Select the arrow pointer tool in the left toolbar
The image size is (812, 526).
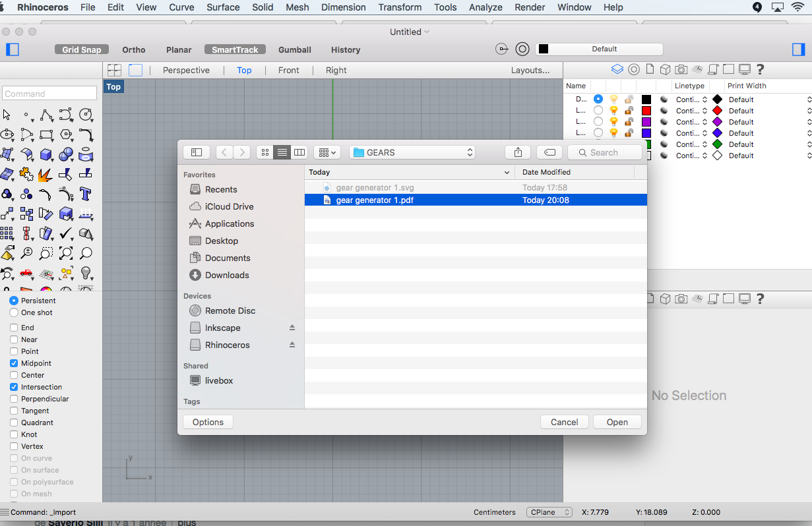pos(7,115)
